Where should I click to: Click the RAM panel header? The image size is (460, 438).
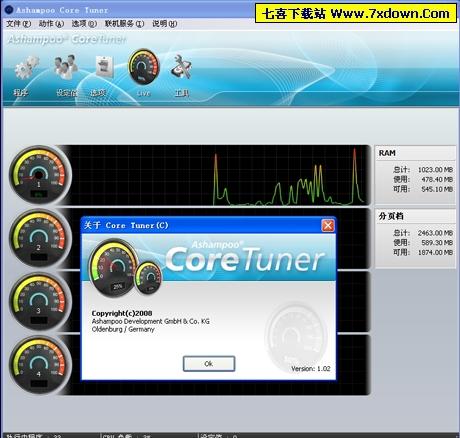[x=415, y=153]
